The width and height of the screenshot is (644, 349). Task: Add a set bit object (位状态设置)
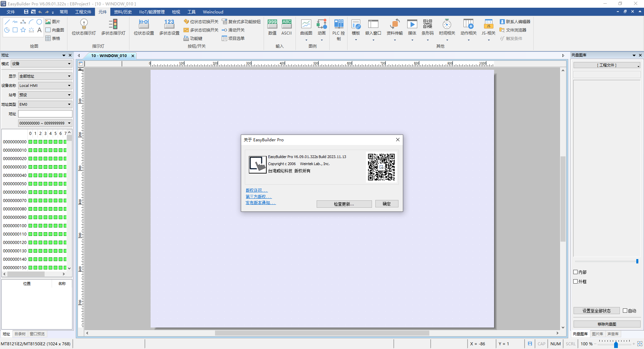click(x=144, y=27)
